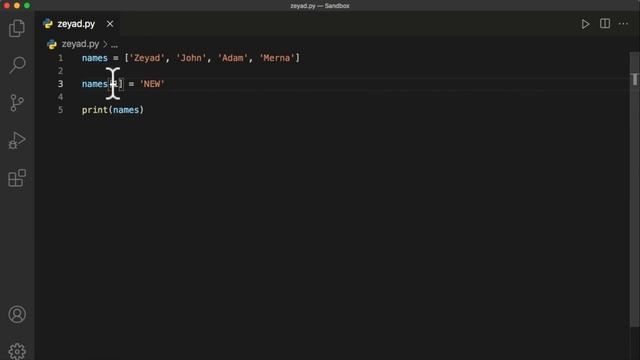Open the Source Control view
The height and width of the screenshot is (360, 640).
[17, 103]
